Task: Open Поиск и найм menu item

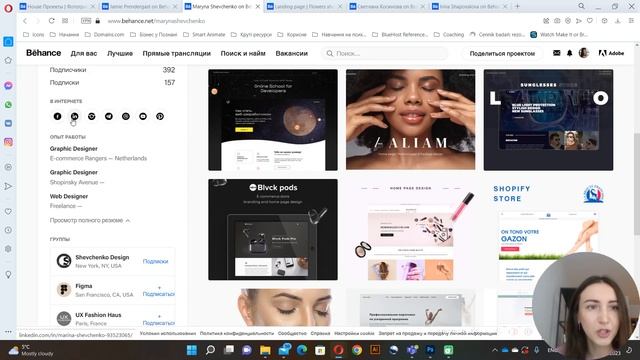Action: coord(243,53)
